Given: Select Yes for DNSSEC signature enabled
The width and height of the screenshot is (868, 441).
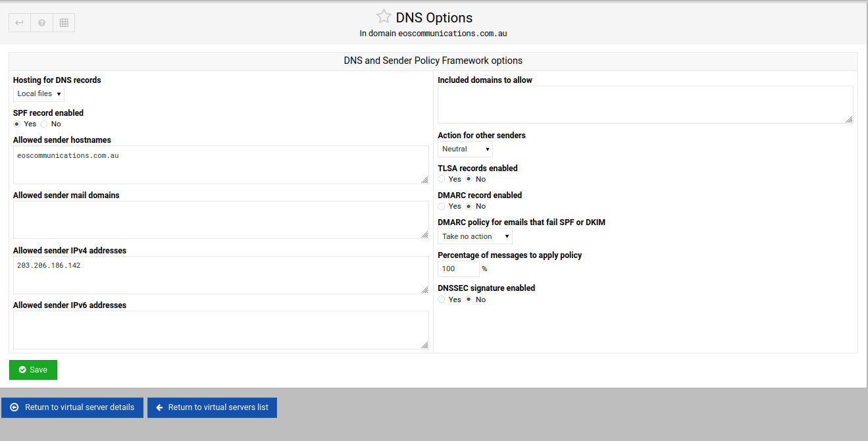Looking at the screenshot, I should click(442, 299).
